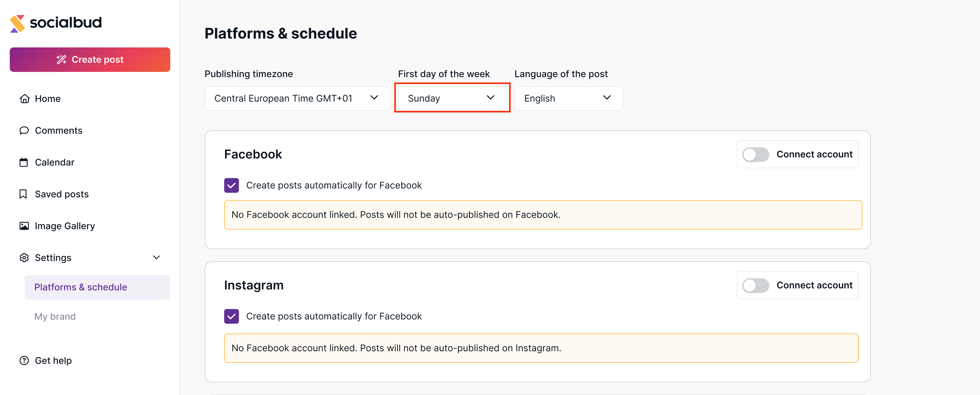Click the Language of the post label

pos(561,74)
